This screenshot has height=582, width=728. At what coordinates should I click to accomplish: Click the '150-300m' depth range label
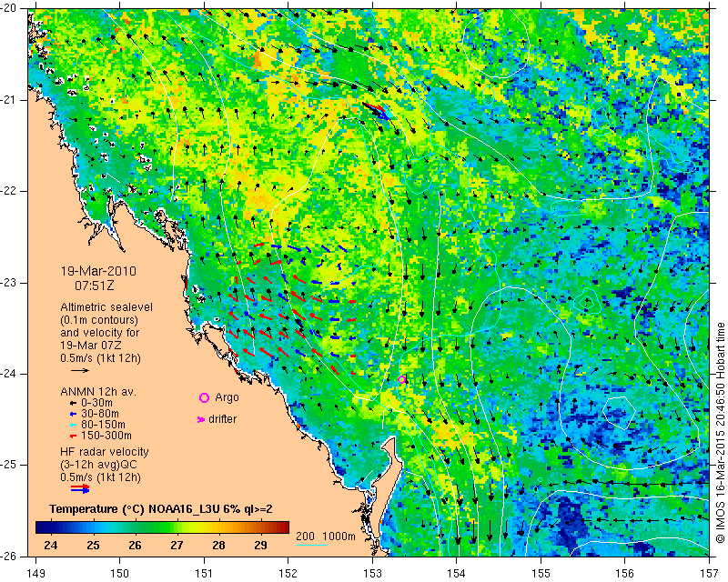pos(106,436)
